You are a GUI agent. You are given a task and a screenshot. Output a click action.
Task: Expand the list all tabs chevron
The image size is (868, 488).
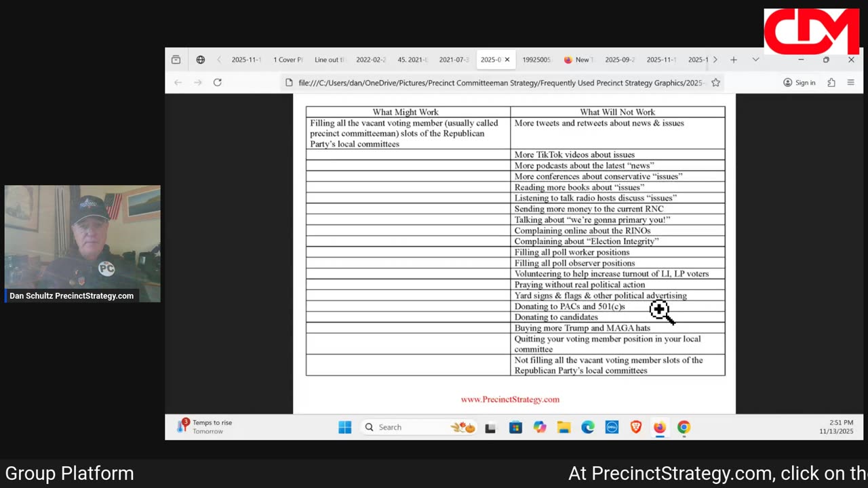click(755, 60)
